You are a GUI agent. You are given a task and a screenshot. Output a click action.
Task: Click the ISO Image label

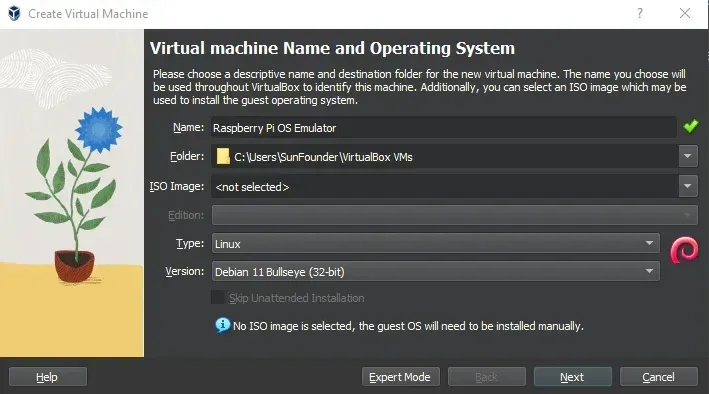tap(177, 186)
